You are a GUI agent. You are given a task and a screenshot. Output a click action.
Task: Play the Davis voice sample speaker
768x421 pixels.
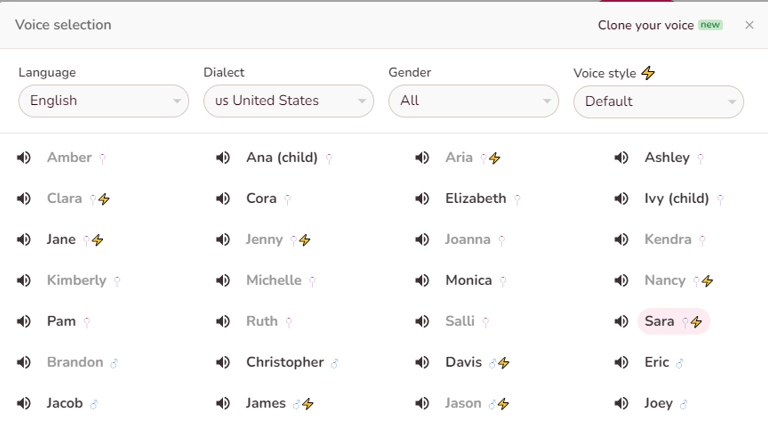click(x=422, y=363)
